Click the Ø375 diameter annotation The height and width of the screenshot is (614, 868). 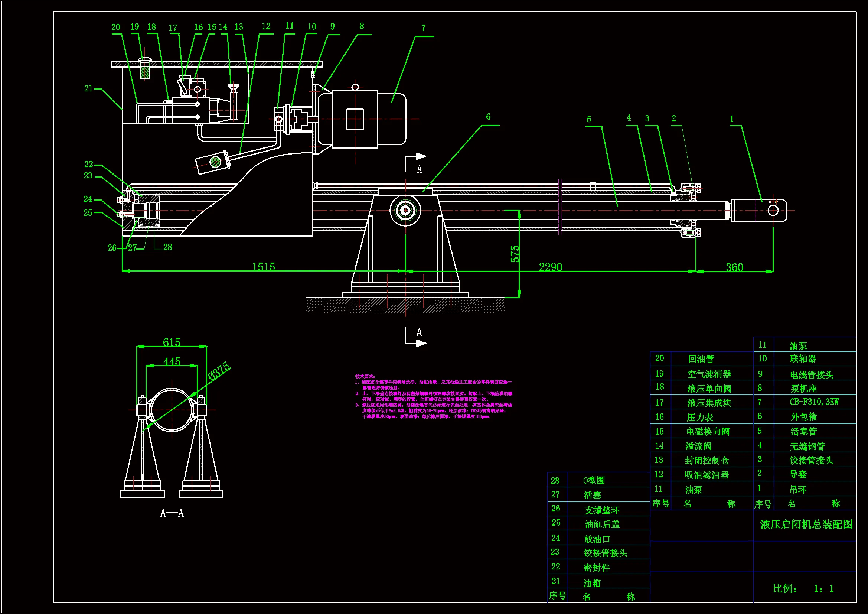pyautogui.click(x=219, y=371)
